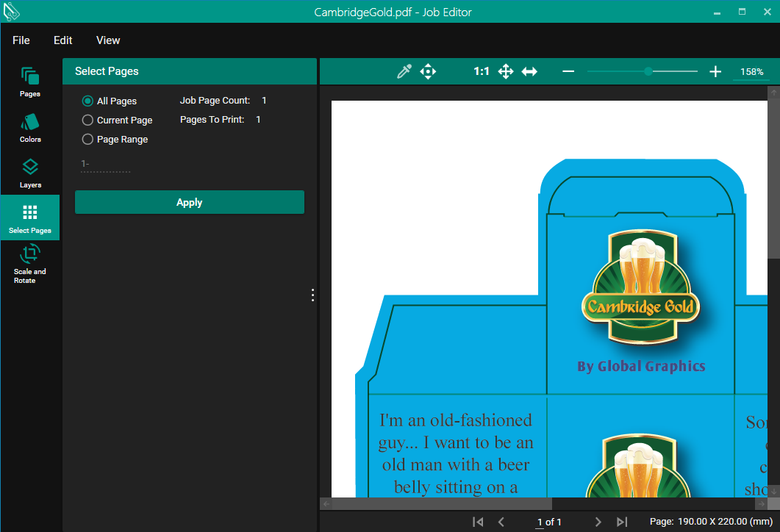Open the File menu
Image resolution: width=780 pixels, height=532 pixels.
click(x=21, y=40)
